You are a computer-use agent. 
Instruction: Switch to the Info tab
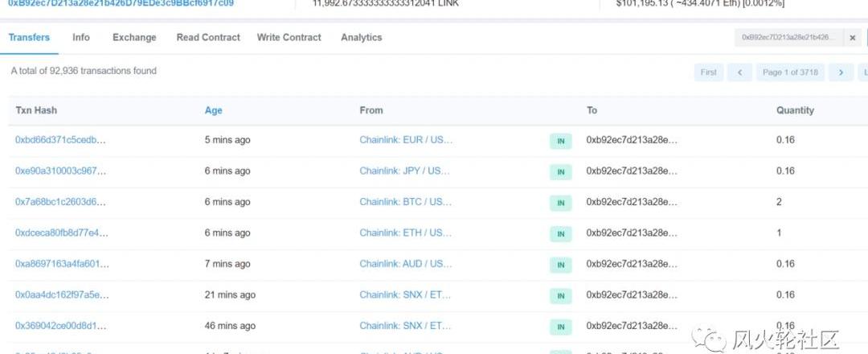81,38
